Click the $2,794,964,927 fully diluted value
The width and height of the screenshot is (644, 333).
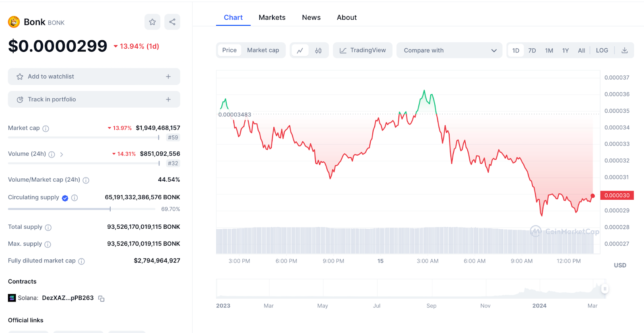(x=157, y=261)
